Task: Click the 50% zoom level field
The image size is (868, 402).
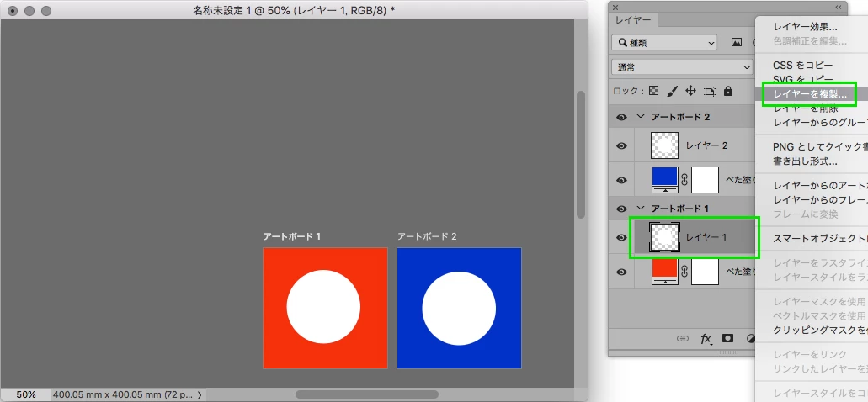Action: 26,394
